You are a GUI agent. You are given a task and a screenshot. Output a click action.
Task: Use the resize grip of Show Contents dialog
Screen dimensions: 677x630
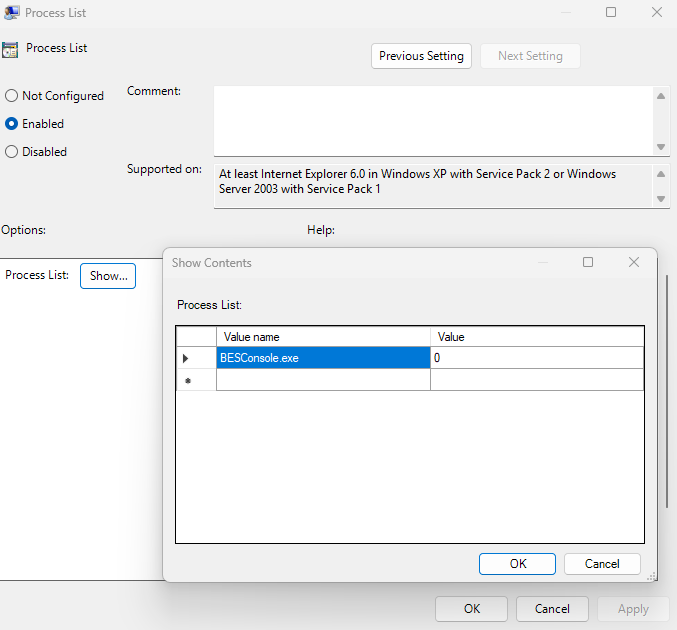point(652,576)
